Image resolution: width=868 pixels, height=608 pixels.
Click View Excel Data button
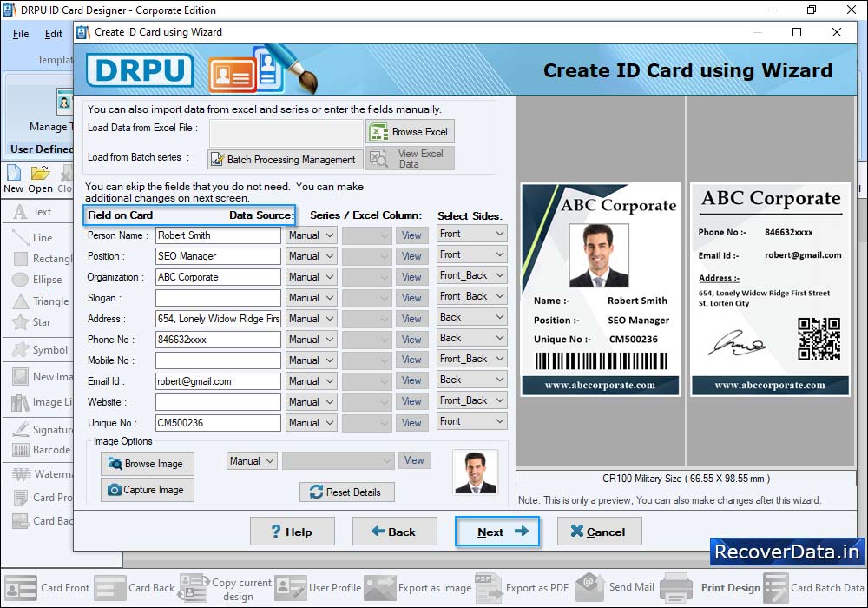pyautogui.click(x=411, y=158)
